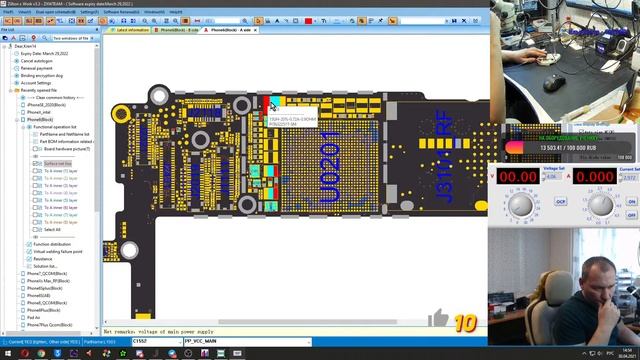Click the OCP button on power supply
Image resolution: width=640 pixels, height=360 pixels.
561,202
